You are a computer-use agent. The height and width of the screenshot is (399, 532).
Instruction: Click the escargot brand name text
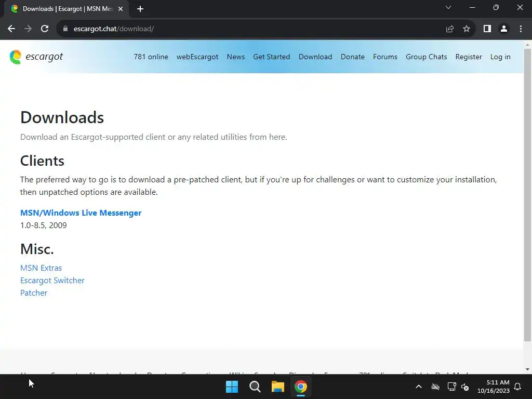44,57
